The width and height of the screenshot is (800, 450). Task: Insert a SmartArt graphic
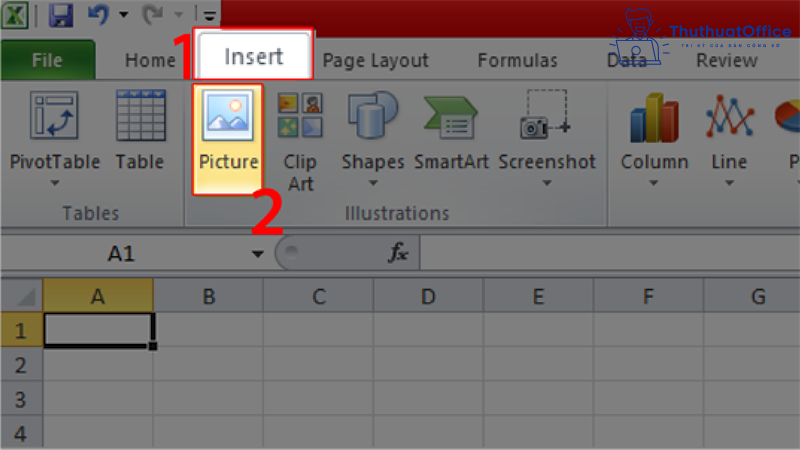point(449,117)
